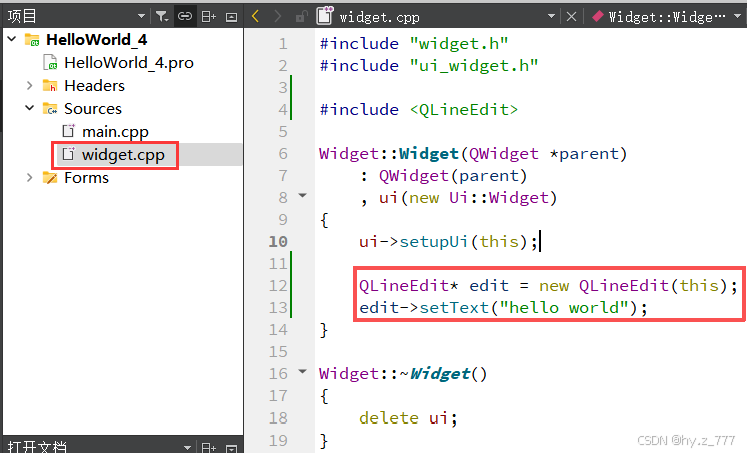Click the split icon in open documents panel
The height and width of the screenshot is (453, 747).
click(x=209, y=447)
